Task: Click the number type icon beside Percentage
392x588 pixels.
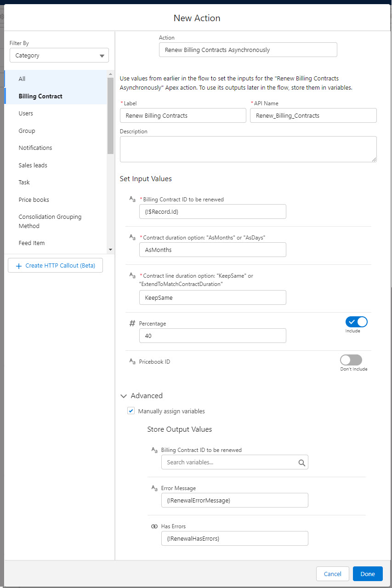Action: [x=132, y=324]
